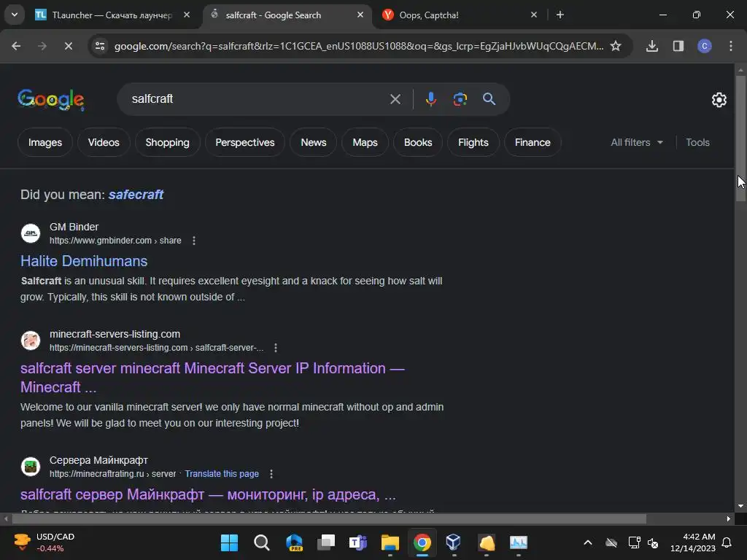Show hidden system tray icons

pos(588,542)
